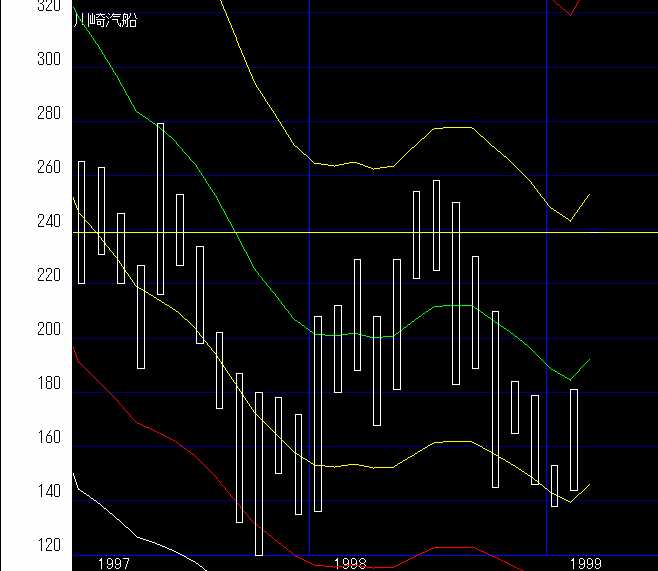The image size is (658, 571).
Task: Select the 1999 year label on time axis
Action: (x=584, y=564)
